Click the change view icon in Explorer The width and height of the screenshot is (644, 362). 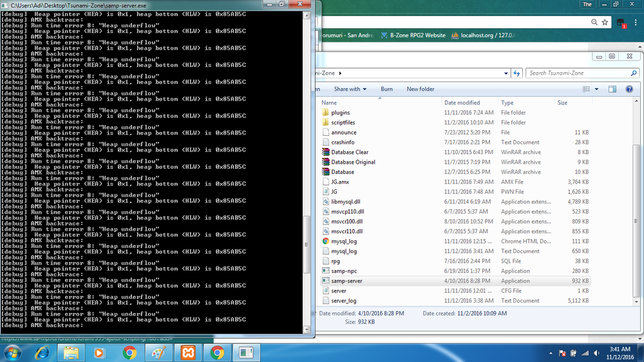coord(586,89)
